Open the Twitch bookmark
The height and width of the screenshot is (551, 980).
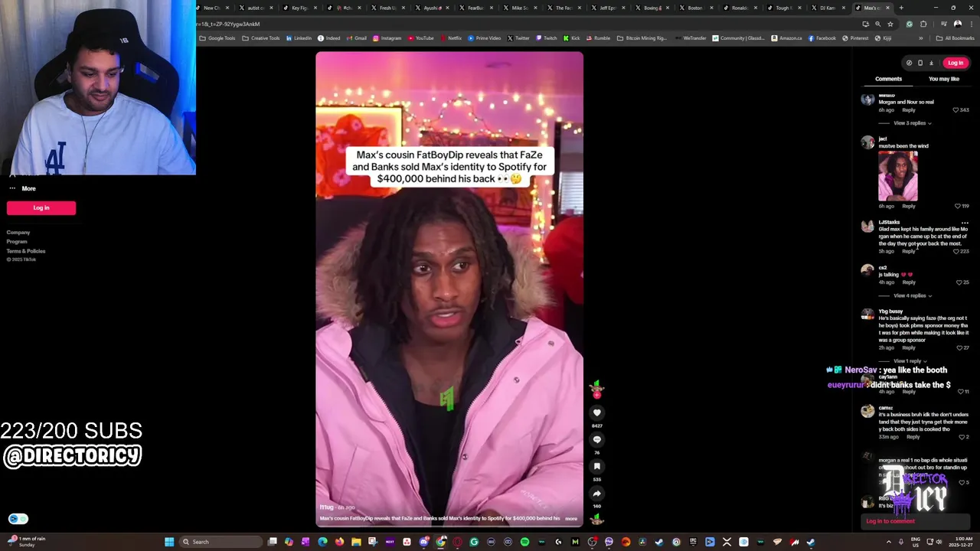(547, 38)
